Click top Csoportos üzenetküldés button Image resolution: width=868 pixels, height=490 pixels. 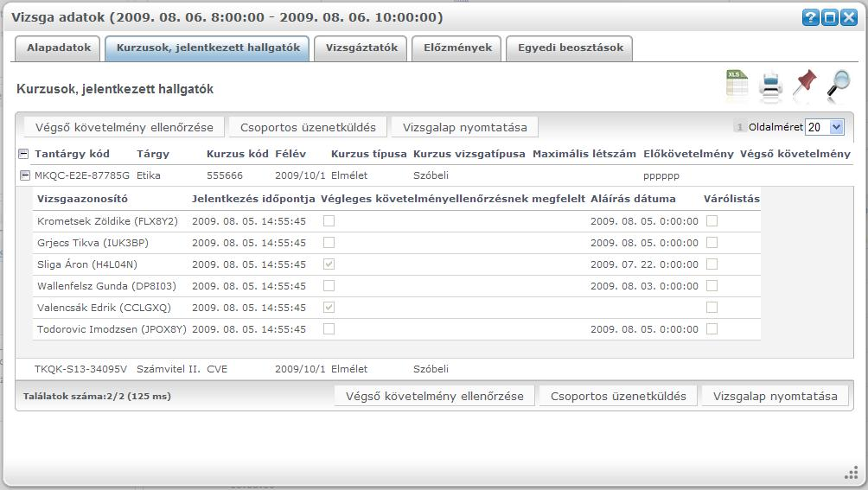pos(308,127)
